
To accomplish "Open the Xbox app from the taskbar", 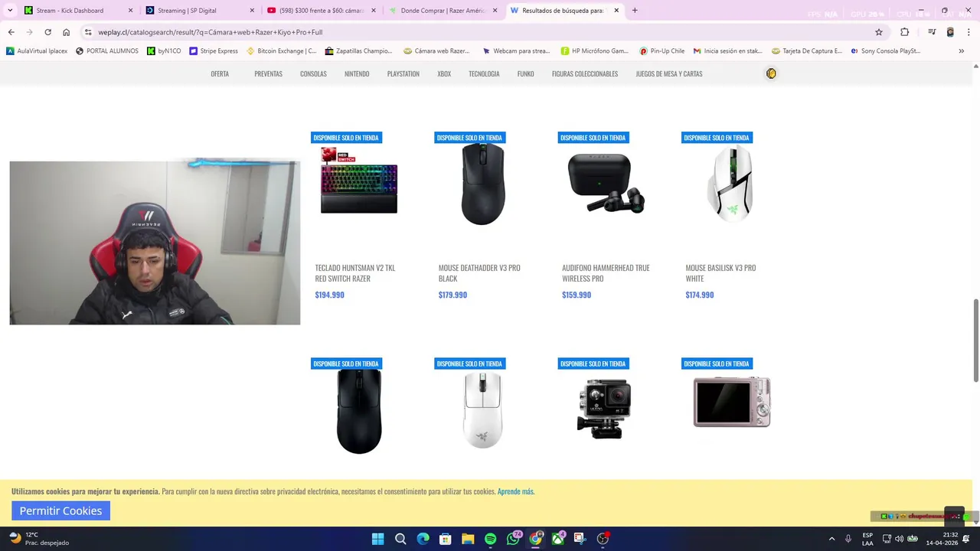I will click(558, 539).
